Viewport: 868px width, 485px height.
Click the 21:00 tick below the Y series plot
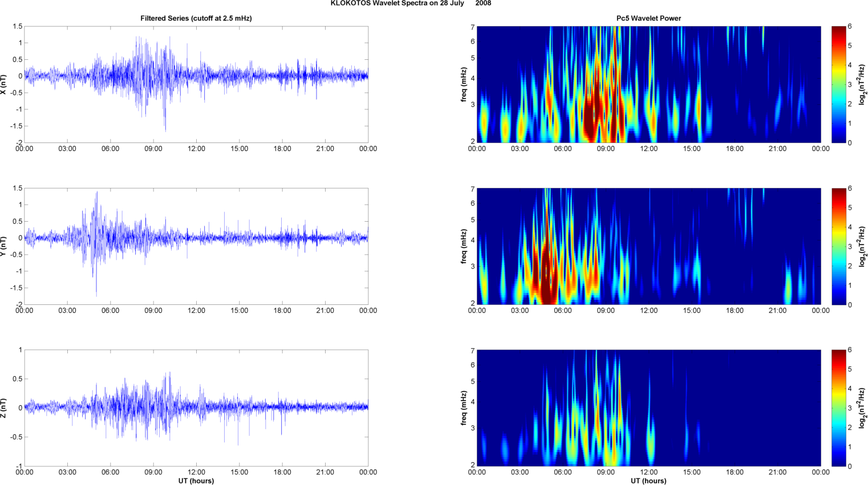[x=325, y=311]
